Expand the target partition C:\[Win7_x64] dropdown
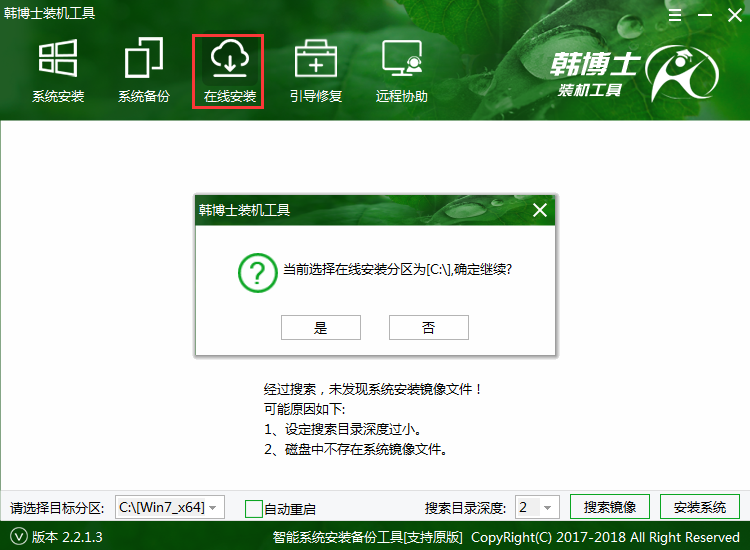Image resolution: width=750 pixels, height=550 pixels. click(x=170, y=507)
